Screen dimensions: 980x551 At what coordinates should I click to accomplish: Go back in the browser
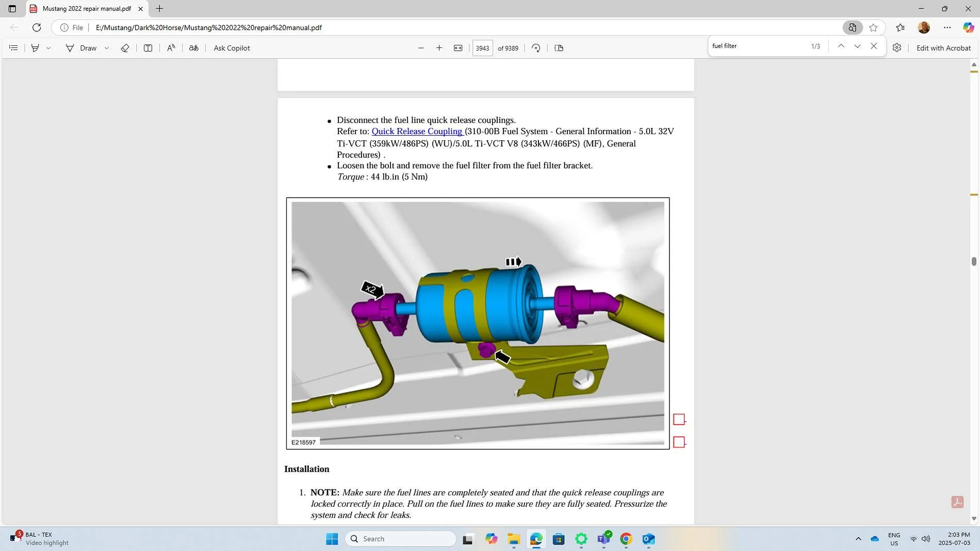pyautogui.click(x=14, y=27)
